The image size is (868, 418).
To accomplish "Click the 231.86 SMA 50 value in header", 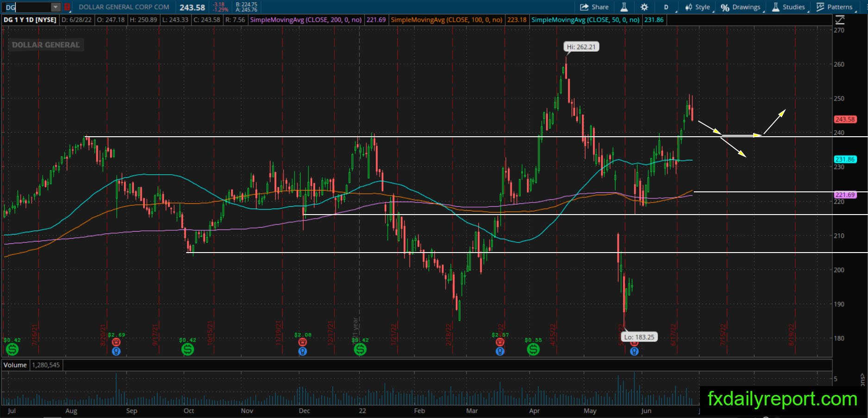I will [654, 20].
